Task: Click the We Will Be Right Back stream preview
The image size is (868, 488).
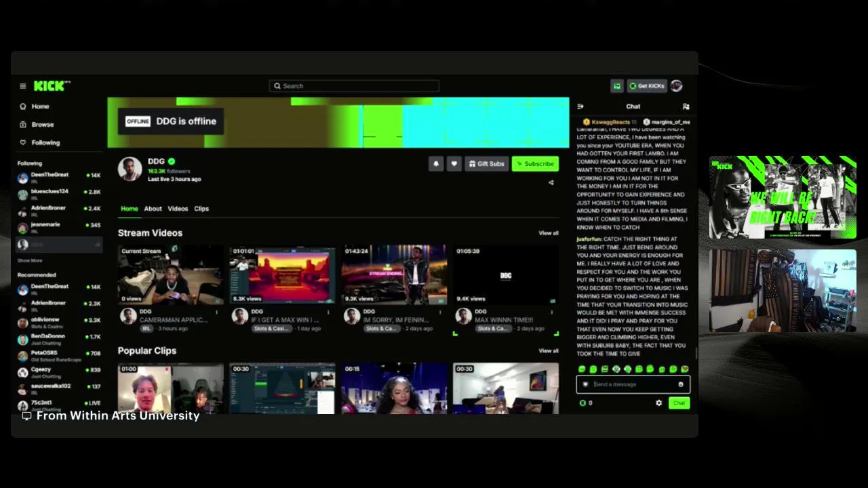Action: click(783, 197)
